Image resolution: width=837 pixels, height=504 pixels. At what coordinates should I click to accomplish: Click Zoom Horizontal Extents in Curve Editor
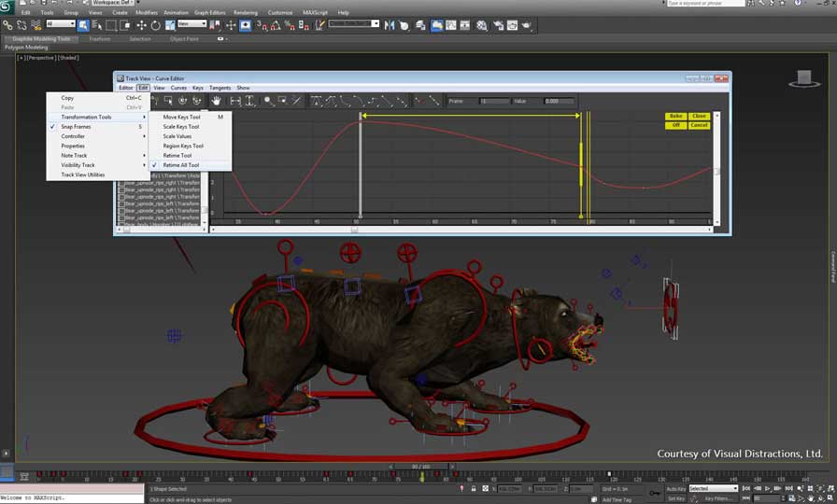235,101
